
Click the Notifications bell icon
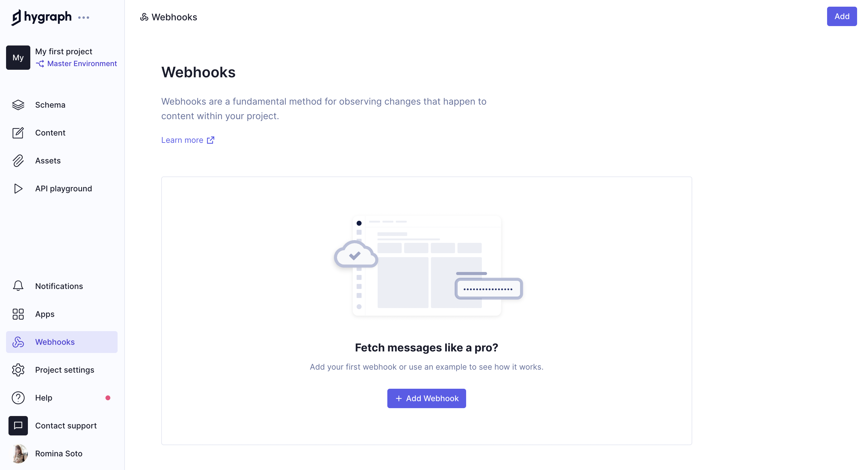(17, 286)
